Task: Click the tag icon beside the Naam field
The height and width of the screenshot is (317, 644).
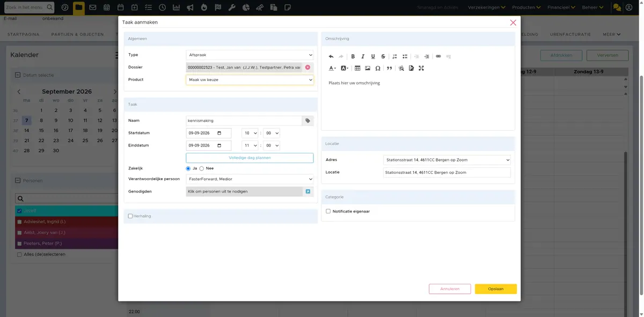Action: [308, 121]
